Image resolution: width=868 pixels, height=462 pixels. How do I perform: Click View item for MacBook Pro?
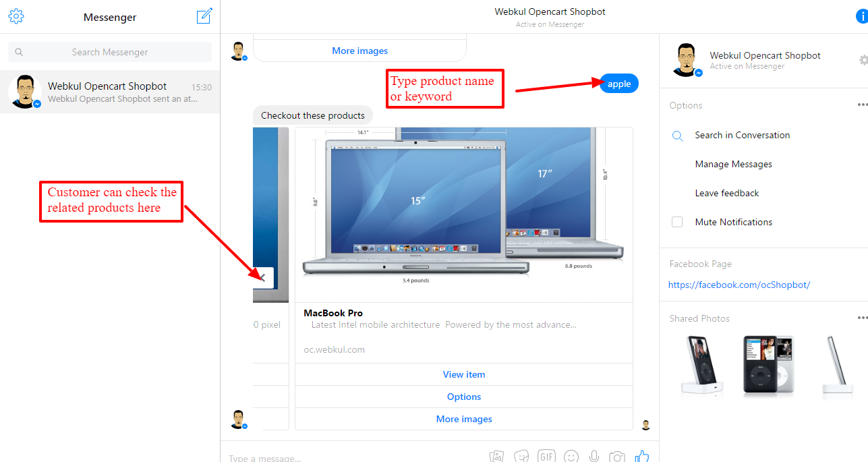click(x=464, y=374)
